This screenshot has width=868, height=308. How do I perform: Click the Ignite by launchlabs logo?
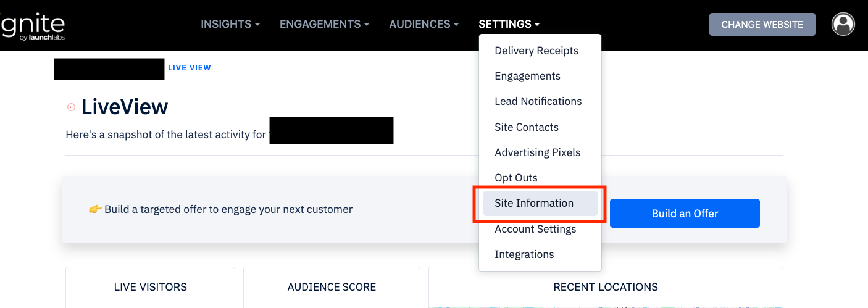coord(33,26)
